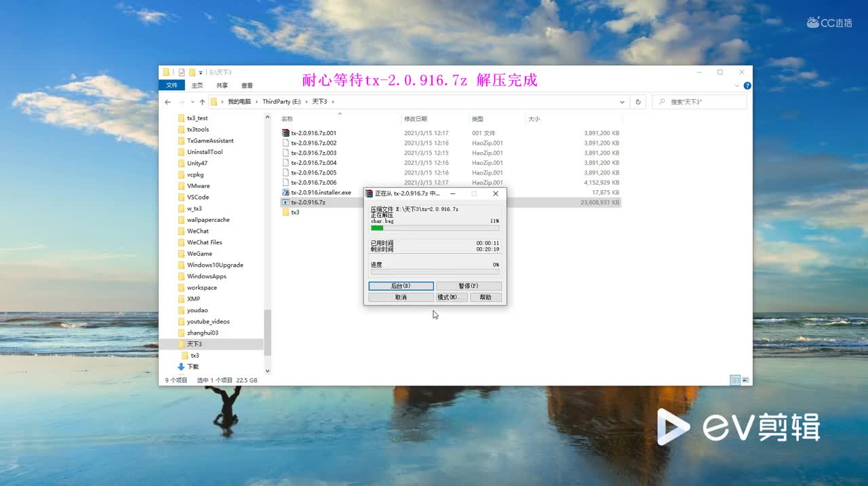The width and height of the screenshot is (868, 486).
Task: Click the overall 进度 progress bar
Action: pyautogui.click(x=435, y=272)
